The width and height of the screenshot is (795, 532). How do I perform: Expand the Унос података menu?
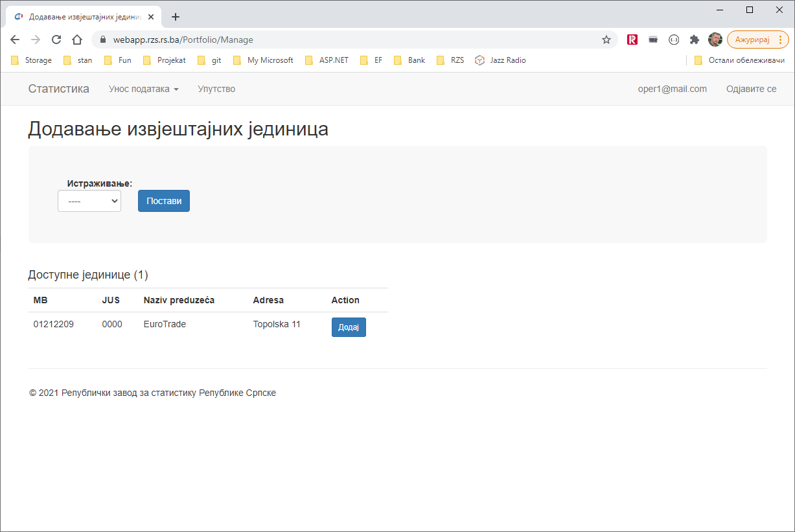coord(143,89)
